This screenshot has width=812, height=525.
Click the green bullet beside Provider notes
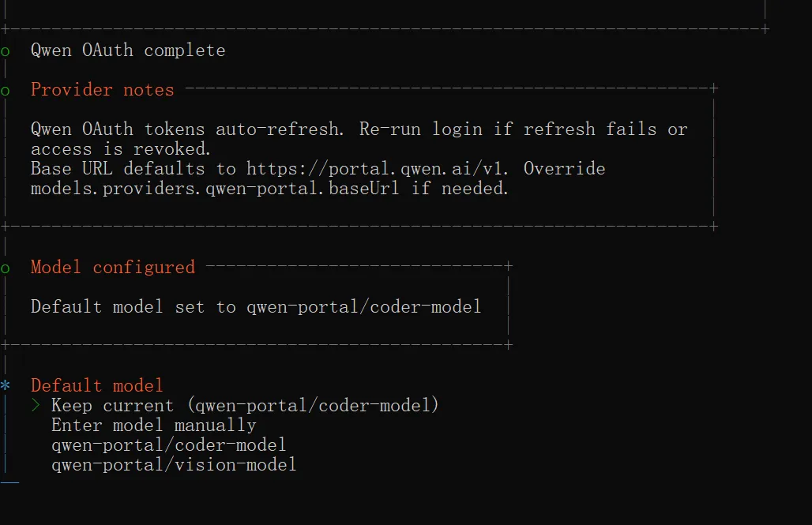[6, 90]
